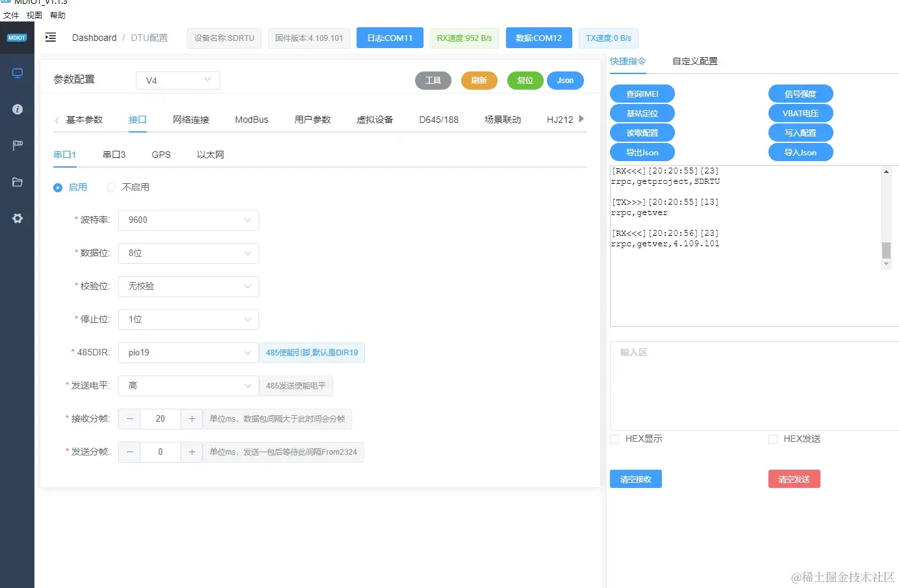The width and height of the screenshot is (899, 588).
Task: Open the 波特率 9600 dropdown
Action: 188,220
